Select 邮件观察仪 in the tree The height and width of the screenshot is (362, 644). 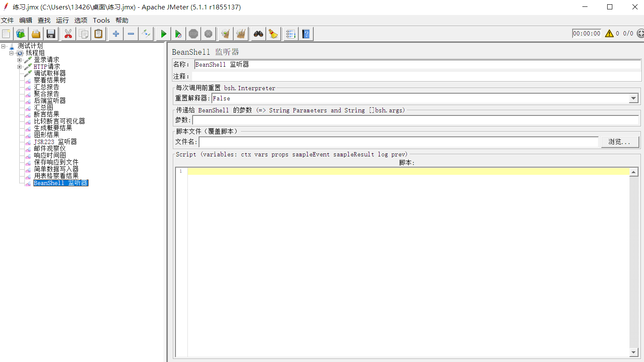click(x=50, y=149)
